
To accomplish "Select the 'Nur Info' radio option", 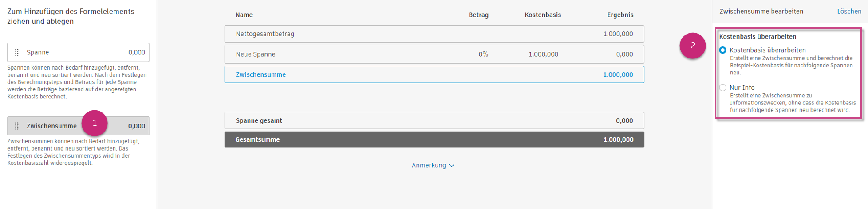I will tap(723, 88).
